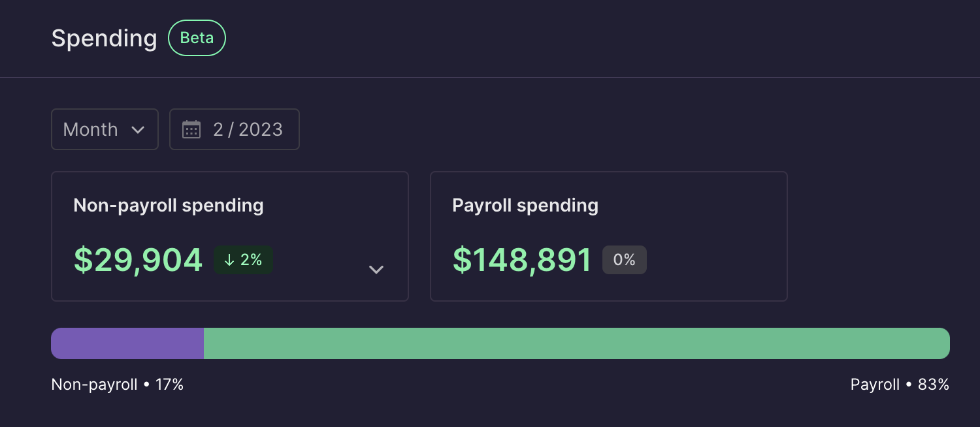Click the Spending page heading
The width and height of the screenshot is (980, 427).
point(104,39)
